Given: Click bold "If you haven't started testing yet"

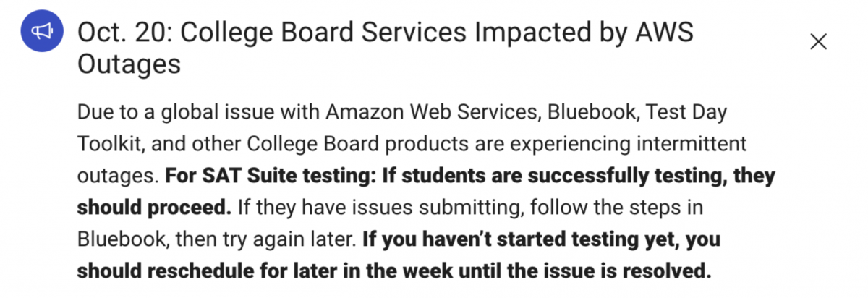Looking at the screenshot, I should 512,240.
